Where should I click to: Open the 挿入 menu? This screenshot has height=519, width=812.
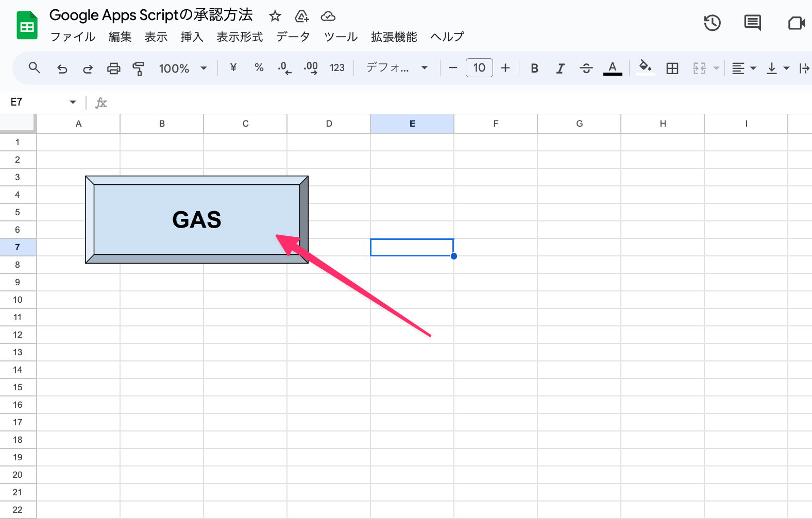[192, 37]
